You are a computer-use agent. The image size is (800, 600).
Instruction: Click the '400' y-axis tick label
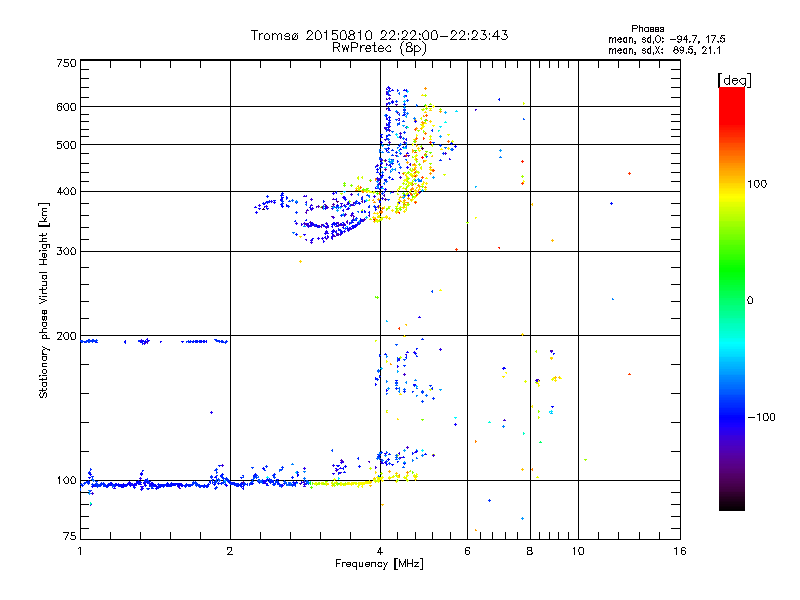pyautogui.click(x=66, y=192)
